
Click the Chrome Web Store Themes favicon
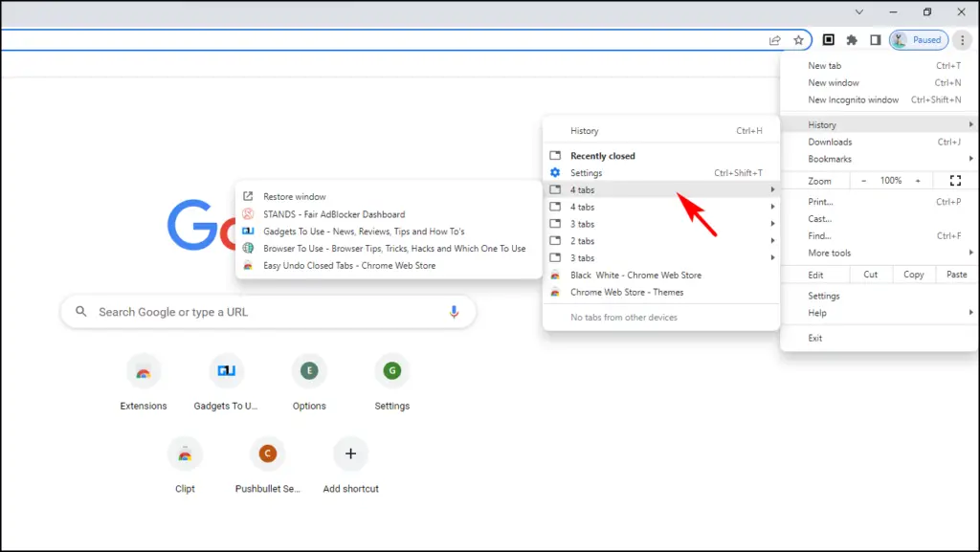[555, 292]
